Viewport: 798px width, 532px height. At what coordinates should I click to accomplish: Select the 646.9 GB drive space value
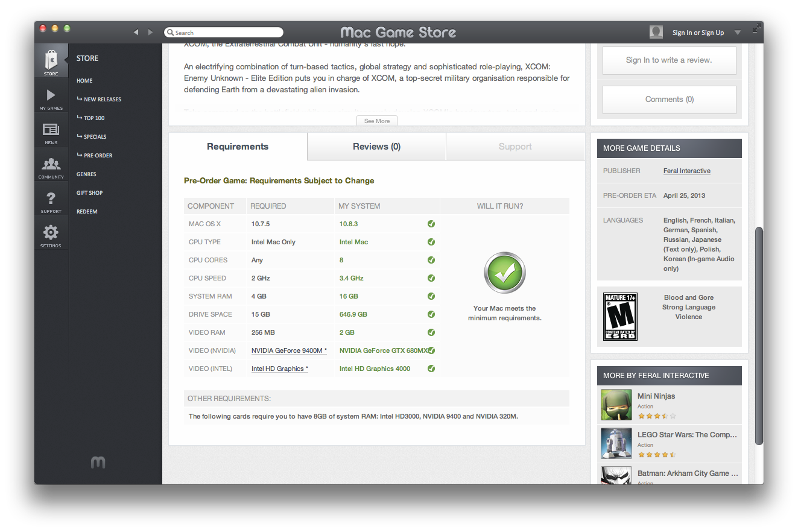(x=353, y=314)
